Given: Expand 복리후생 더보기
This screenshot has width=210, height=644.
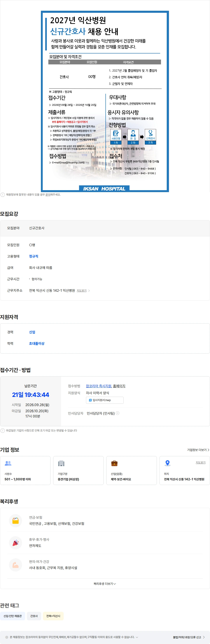Looking at the screenshot, I should (x=105, y=584).
